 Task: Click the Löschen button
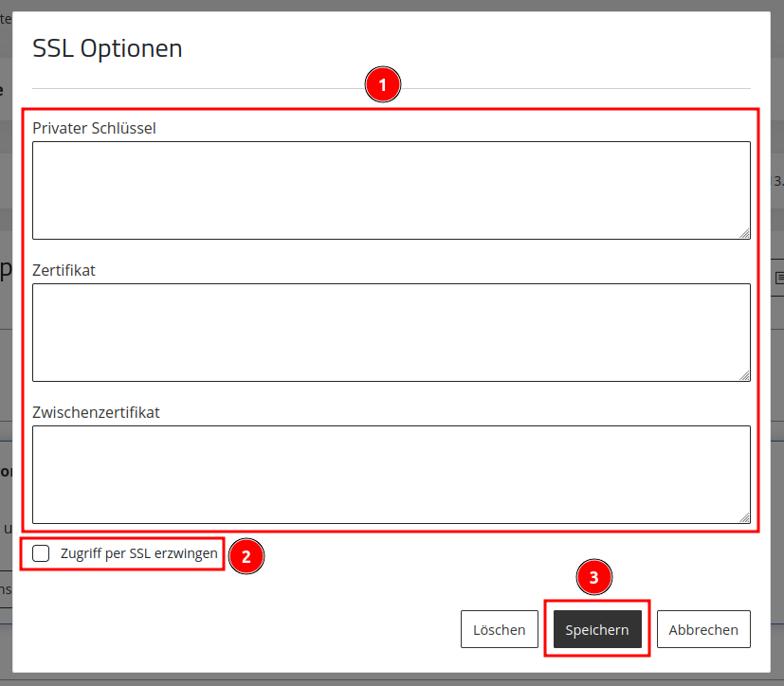pos(499,629)
